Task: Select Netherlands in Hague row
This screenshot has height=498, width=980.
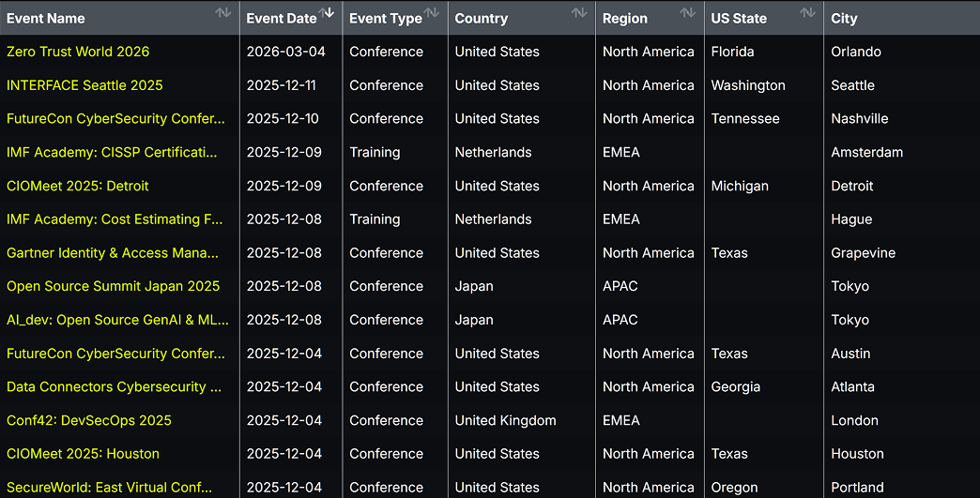Action: point(493,219)
